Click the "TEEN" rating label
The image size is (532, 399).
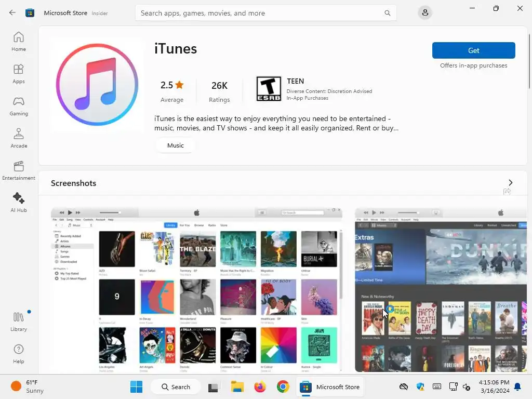(295, 81)
